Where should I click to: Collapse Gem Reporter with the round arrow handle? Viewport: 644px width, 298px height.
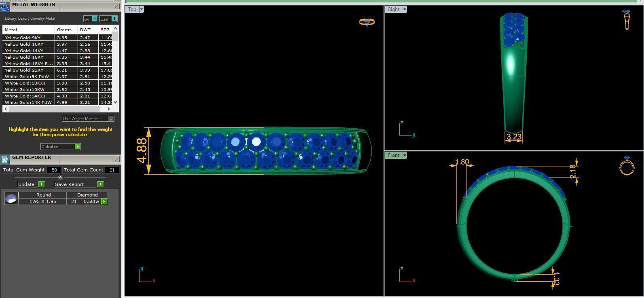pos(61,177)
